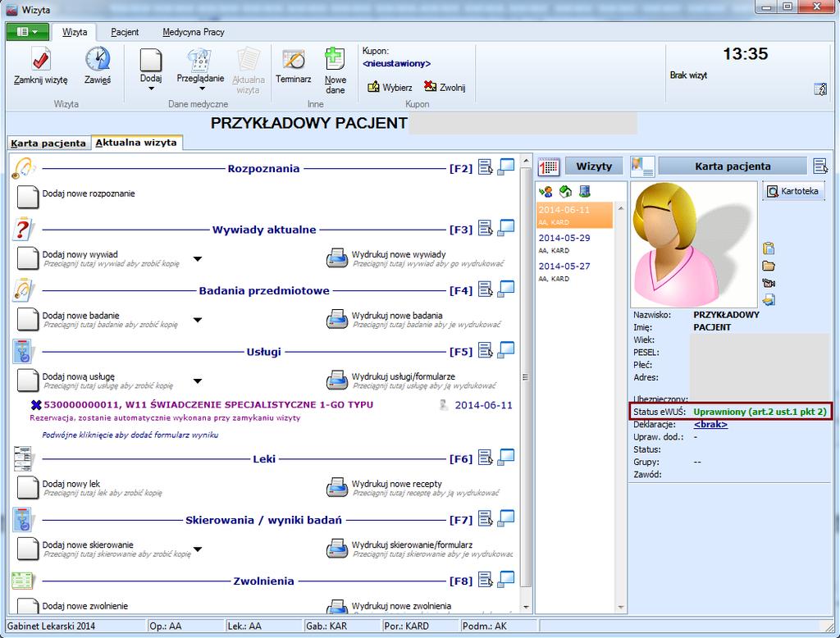Viewport: 840px width, 638px height.
Task: Click the printer icon for Wydrukuj nowe wywiady
Action: click(337, 258)
